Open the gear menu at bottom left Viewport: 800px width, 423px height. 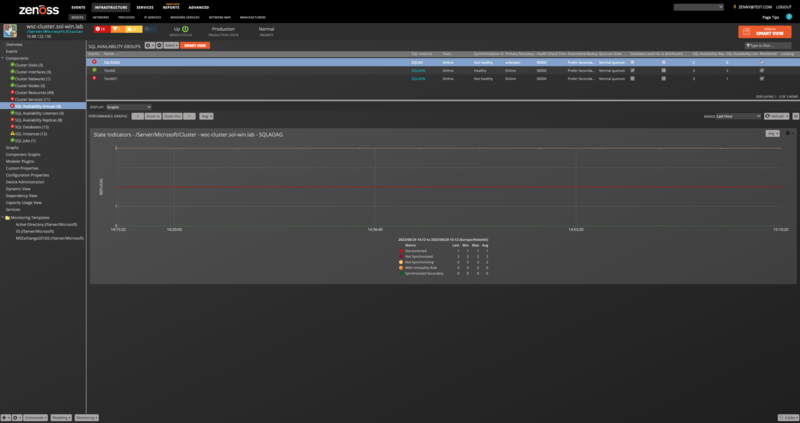coord(16,418)
